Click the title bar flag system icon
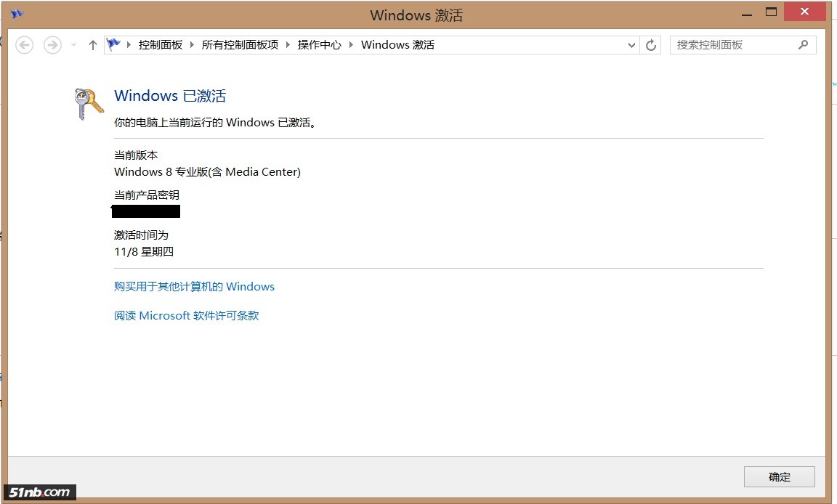Screen dimensions: 837x504 click(x=17, y=14)
